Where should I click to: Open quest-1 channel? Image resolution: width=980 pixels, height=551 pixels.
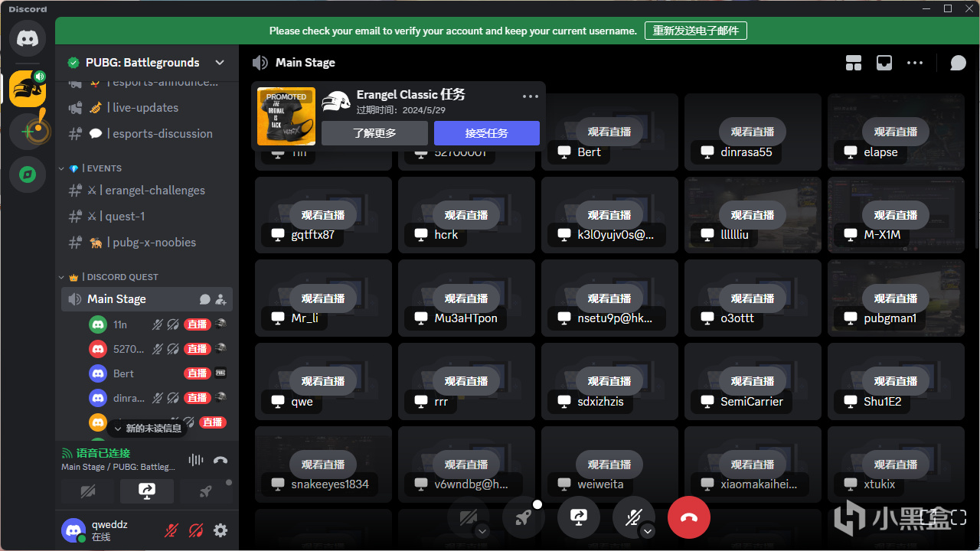click(x=147, y=217)
